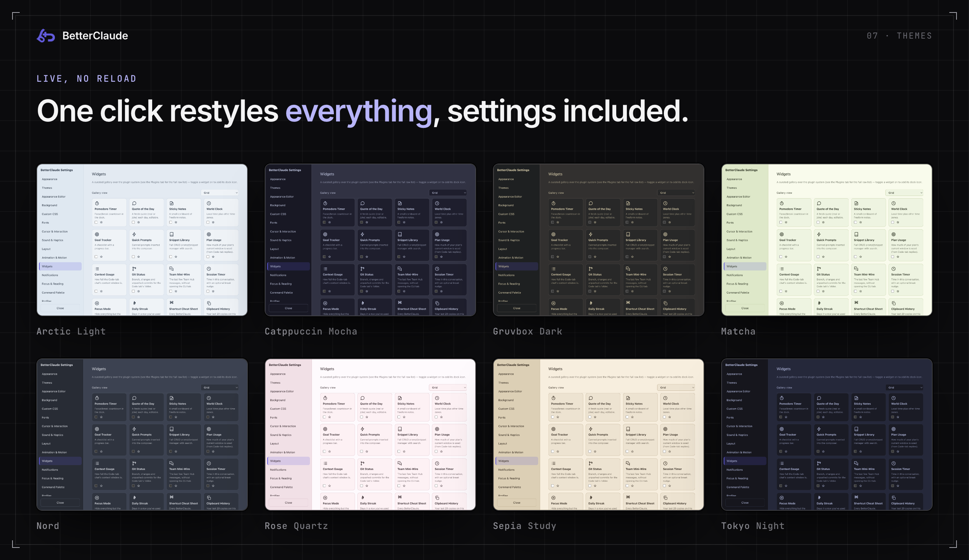
Task: Click the World Clock icon in Matcha preview
Action: coord(894,203)
